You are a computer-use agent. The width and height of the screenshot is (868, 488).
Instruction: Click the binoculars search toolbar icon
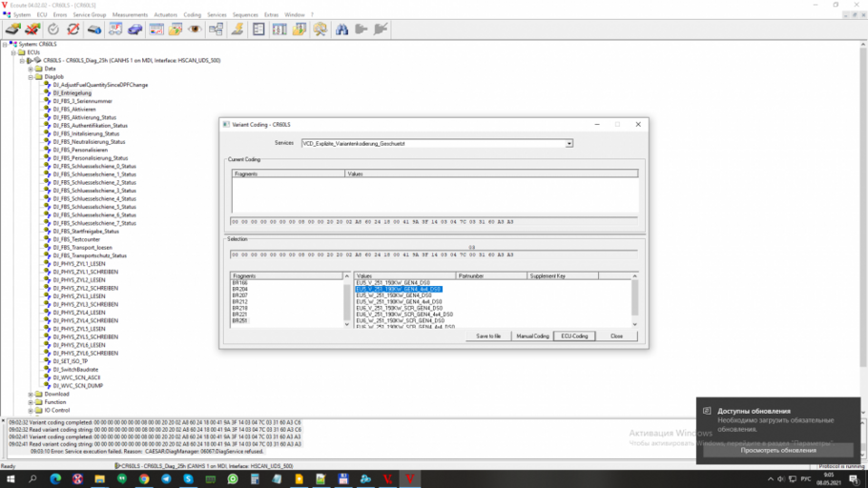(x=341, y=30)
